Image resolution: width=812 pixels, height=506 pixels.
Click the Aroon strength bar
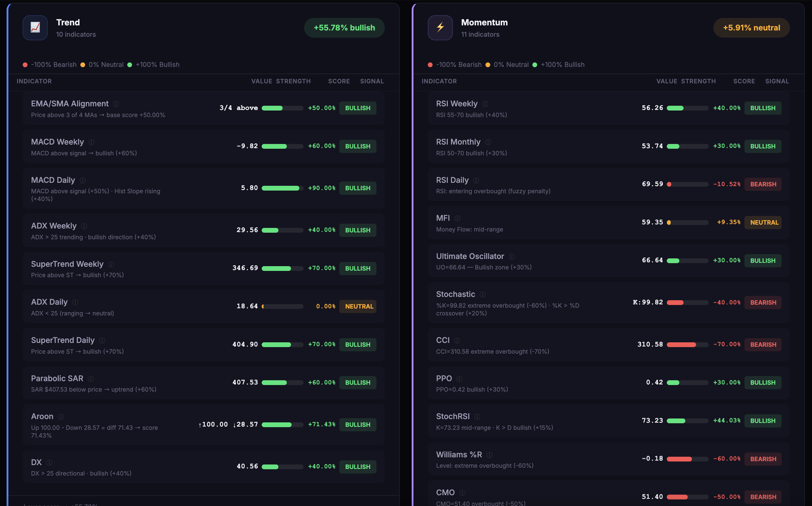(283, 425)
